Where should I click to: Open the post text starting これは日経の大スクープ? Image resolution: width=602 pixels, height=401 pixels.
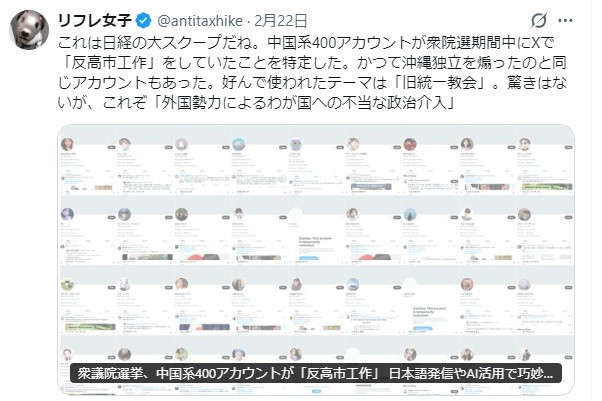tap(312, 73)
